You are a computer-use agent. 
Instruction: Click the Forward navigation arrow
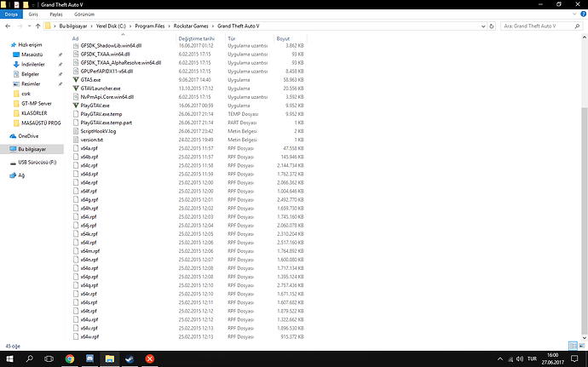click(x=20, y=26)
